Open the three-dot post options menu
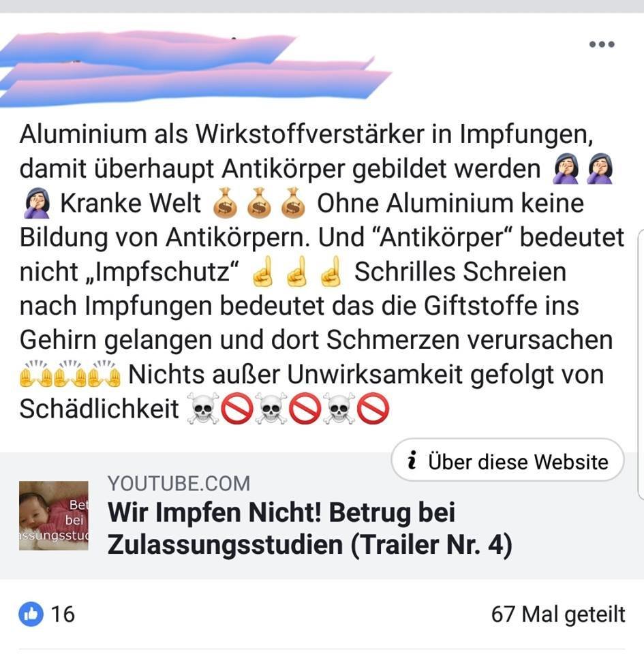This screenshot has width=644, height=654. pyautogui.click(x=602, y=44)
